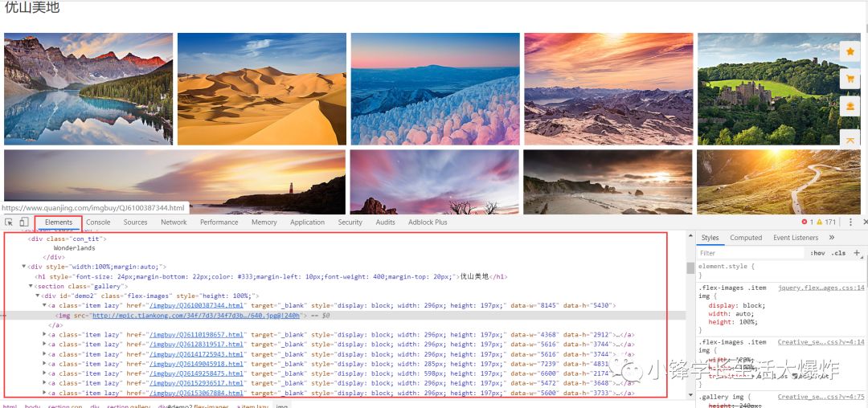Click the yellow warning count icon

819,222
